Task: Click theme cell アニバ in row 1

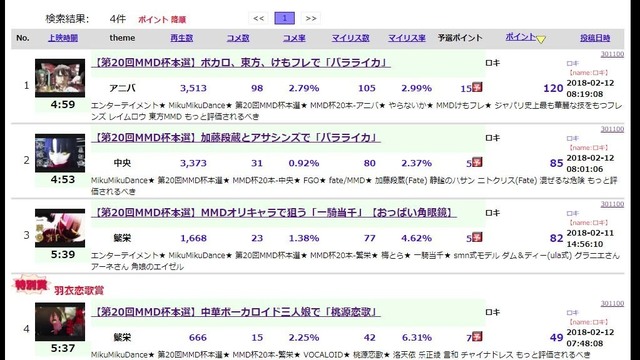Action: click(122, 88)
